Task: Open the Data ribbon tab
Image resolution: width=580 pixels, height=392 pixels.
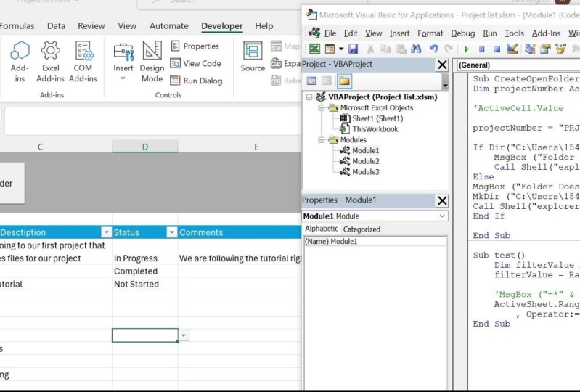Action: click(56, 26)
